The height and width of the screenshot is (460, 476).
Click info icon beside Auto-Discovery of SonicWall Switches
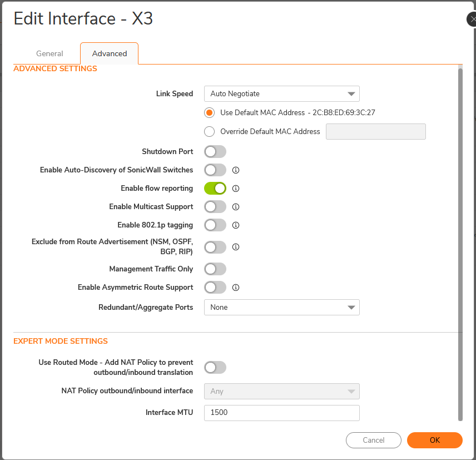[x=235, y=170]
